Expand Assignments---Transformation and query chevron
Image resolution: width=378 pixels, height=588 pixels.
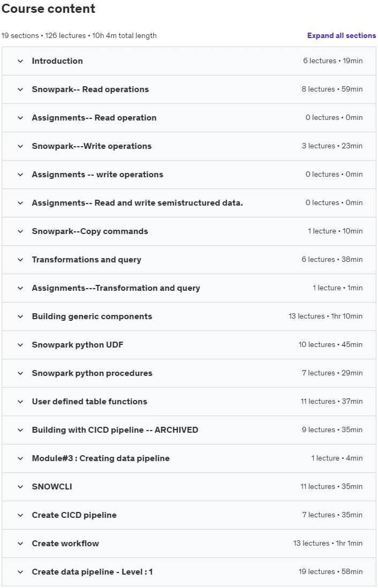(20, 288)
